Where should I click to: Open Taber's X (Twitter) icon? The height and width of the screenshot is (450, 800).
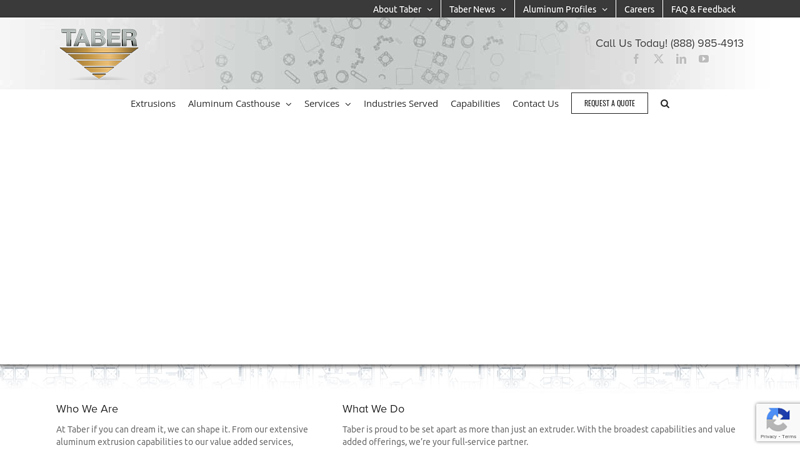pos(659,59)
